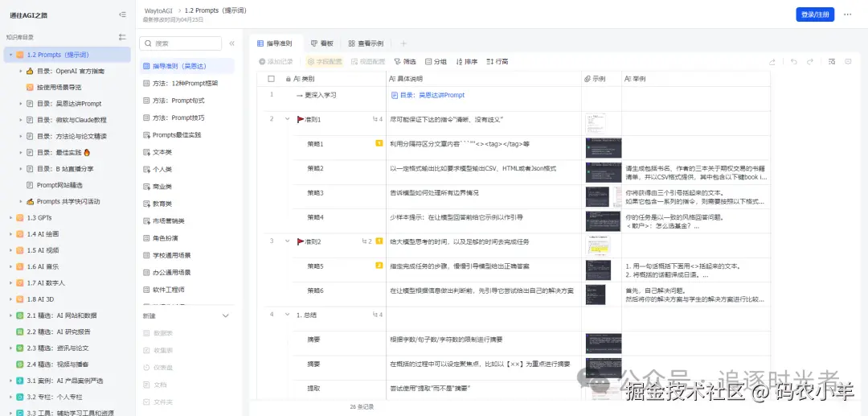Open the 策略1 example image thumbnail
This screenshot has width=868, height=416.
[x=604, y=148]
